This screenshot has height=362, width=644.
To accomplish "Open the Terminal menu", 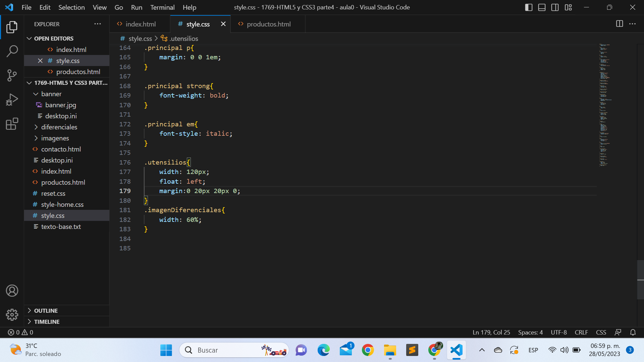I will tap(162, 7).
